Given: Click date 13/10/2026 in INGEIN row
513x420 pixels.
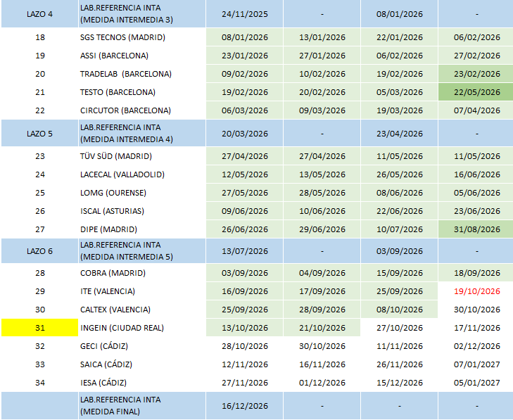Looking at the screenshot, I should (244, 328).
